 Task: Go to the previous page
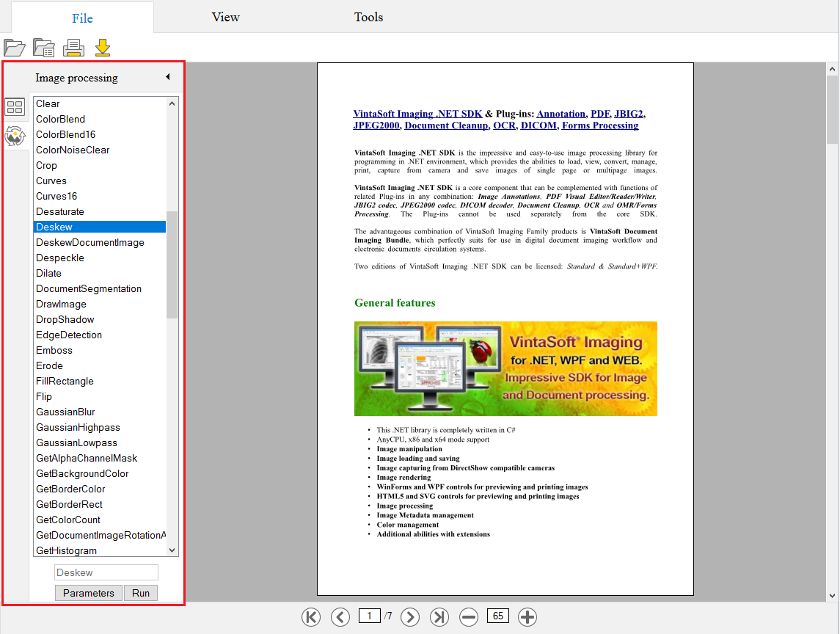[340, 616]
